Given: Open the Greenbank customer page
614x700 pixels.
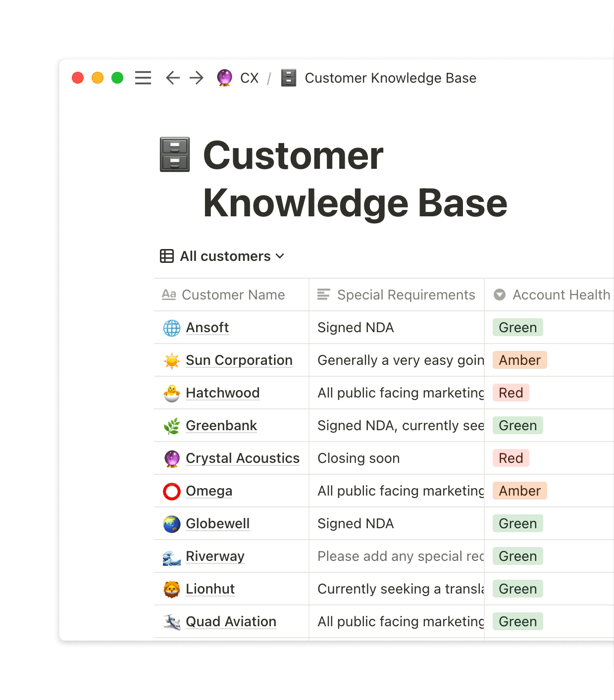Looking at the screenshot, I should [x=221, y=425].
